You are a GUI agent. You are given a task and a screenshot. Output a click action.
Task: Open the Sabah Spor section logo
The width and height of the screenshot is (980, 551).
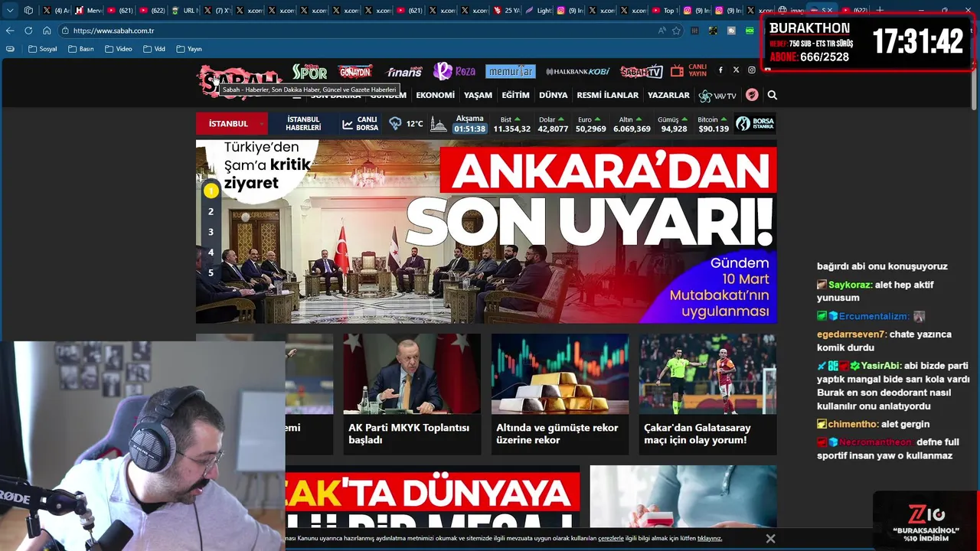pyautogui.click(x=309, y=72)
